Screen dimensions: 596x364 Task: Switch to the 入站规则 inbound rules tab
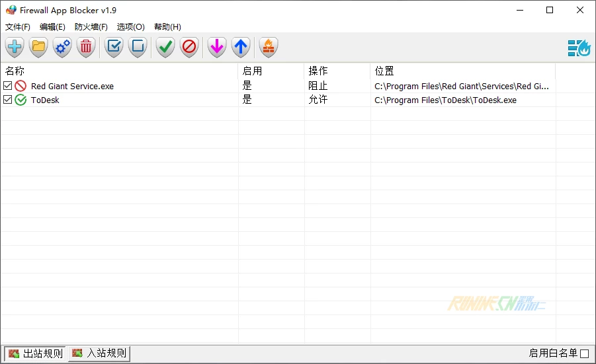[99, 353]
